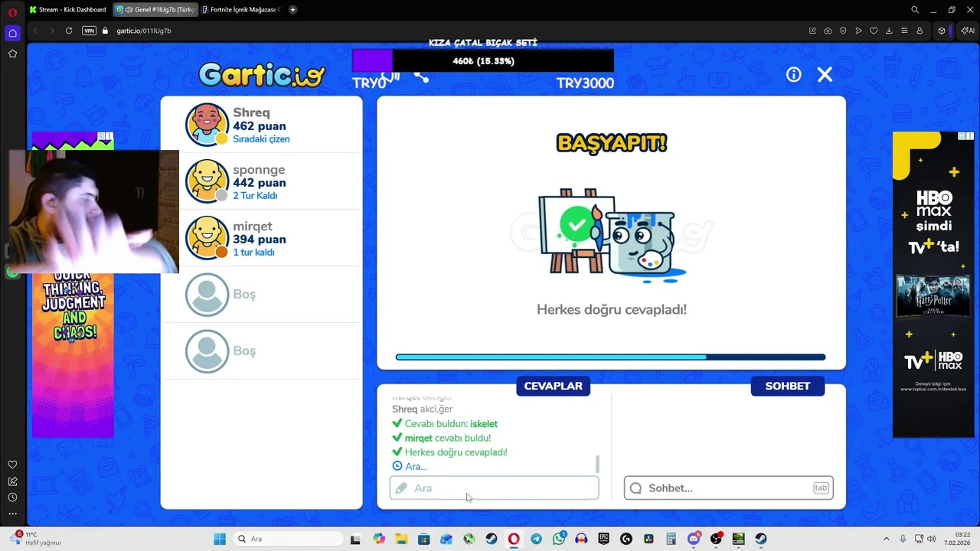Focus the Sohbet chat input field
Screen dimensions: 980x551
(x=728, y=488)
